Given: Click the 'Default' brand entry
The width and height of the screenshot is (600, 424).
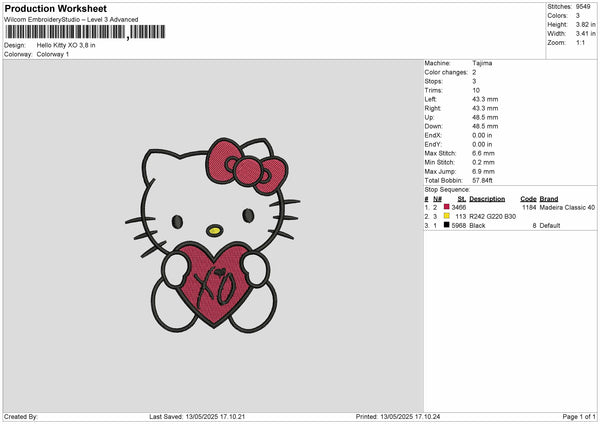Looking at the screenshot, I should [x=550, y=226].
